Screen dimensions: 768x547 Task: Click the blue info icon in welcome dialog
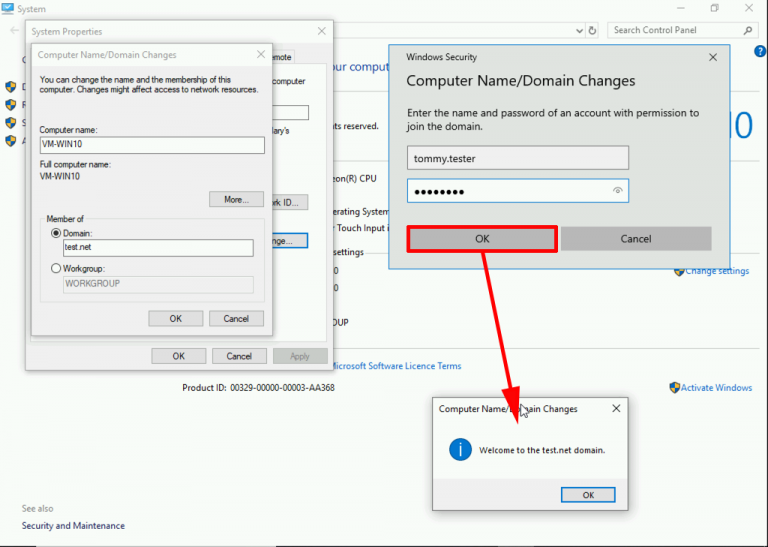(x=459, y=449)
